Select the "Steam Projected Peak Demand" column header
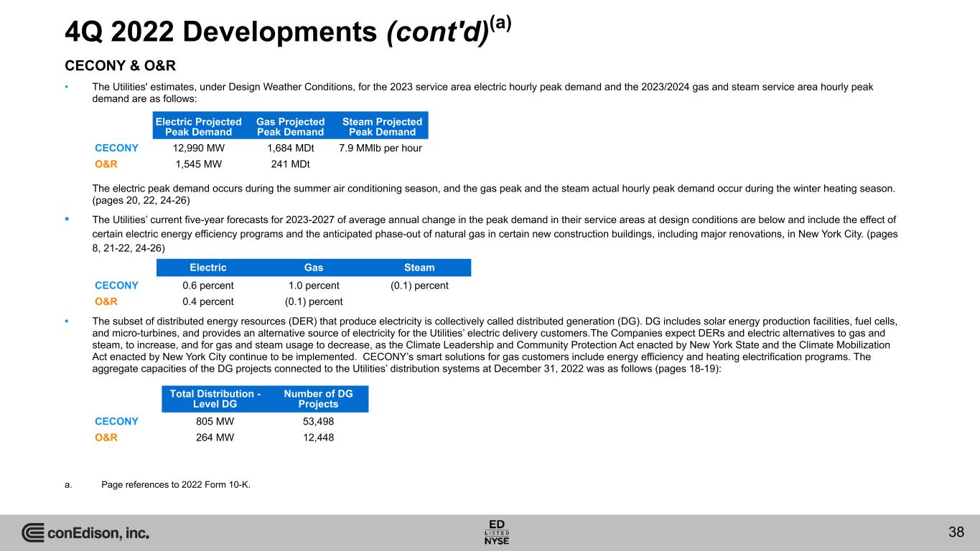The width and height of the screenshot is (980, 551). tap(383, 127)
